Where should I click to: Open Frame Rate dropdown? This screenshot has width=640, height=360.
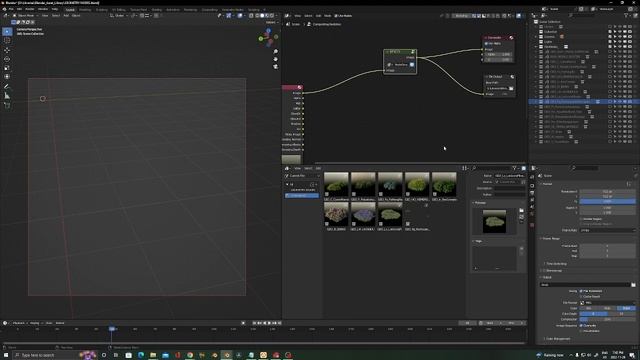(x=607, y=230)
